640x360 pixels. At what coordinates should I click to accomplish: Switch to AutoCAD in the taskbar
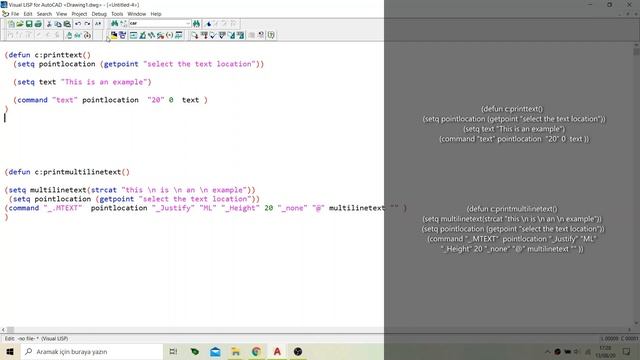pos(277,351)
